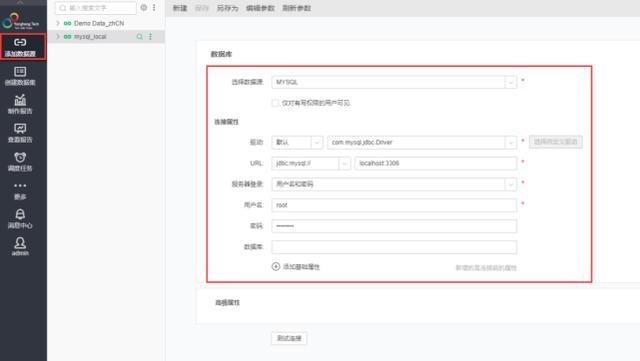
Task: Open the admin user menu
Action: (20, 247)
